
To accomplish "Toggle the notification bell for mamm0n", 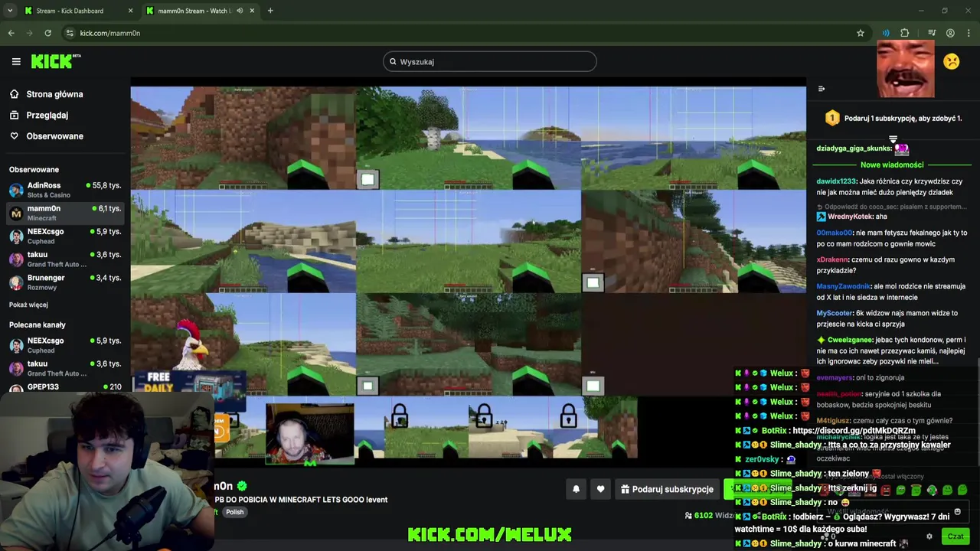I will pyautogui.click(x=576, y=489).
